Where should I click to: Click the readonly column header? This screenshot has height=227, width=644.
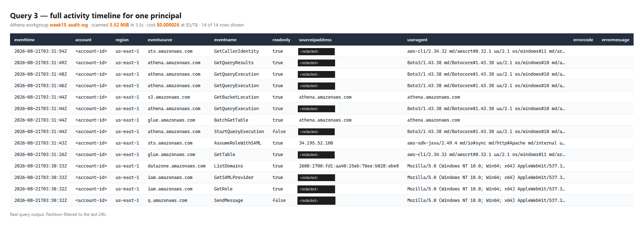pyautogui.click(x=281, y=40)
